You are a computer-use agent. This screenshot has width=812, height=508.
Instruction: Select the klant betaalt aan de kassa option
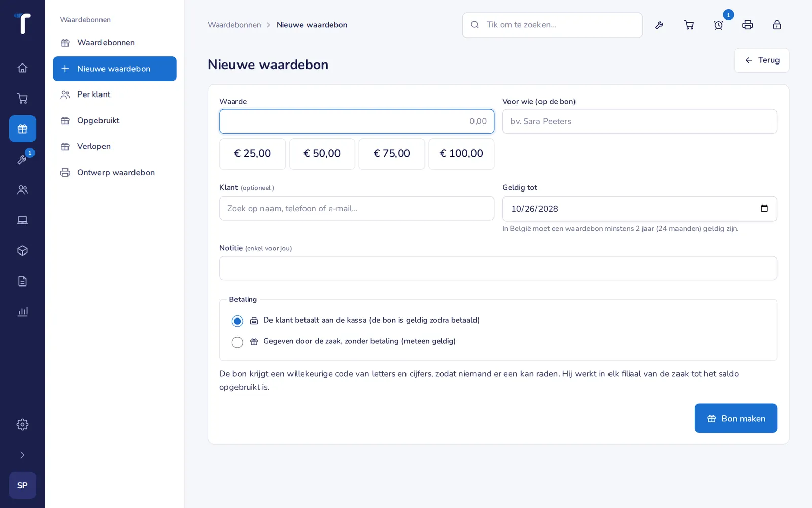(x=237, y=321)
